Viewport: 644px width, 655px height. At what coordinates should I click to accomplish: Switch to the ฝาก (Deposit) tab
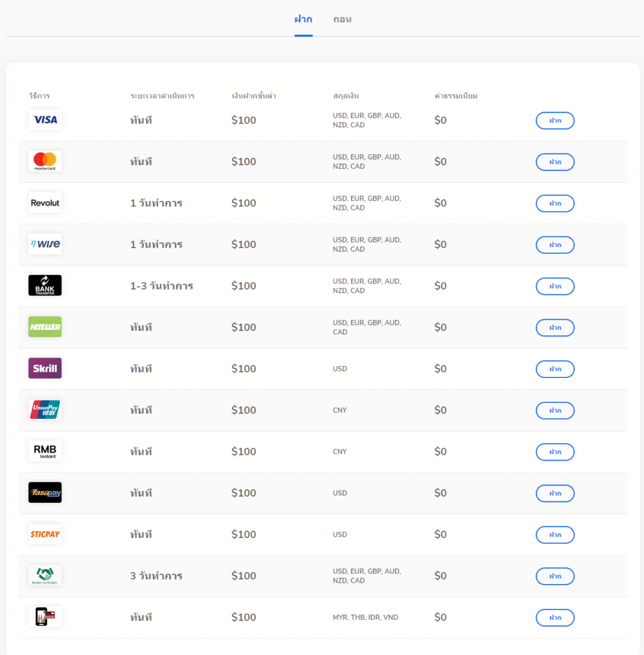point(303,19)
